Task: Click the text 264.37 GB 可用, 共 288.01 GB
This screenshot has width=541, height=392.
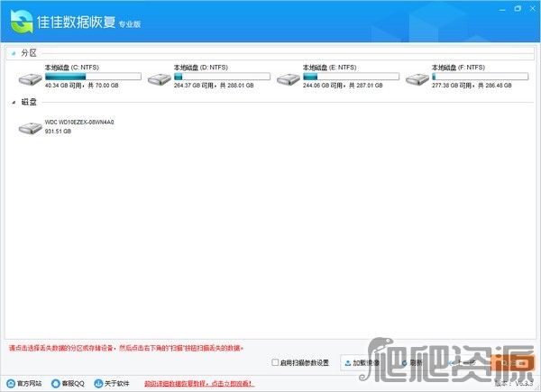Action: (214, 85)
